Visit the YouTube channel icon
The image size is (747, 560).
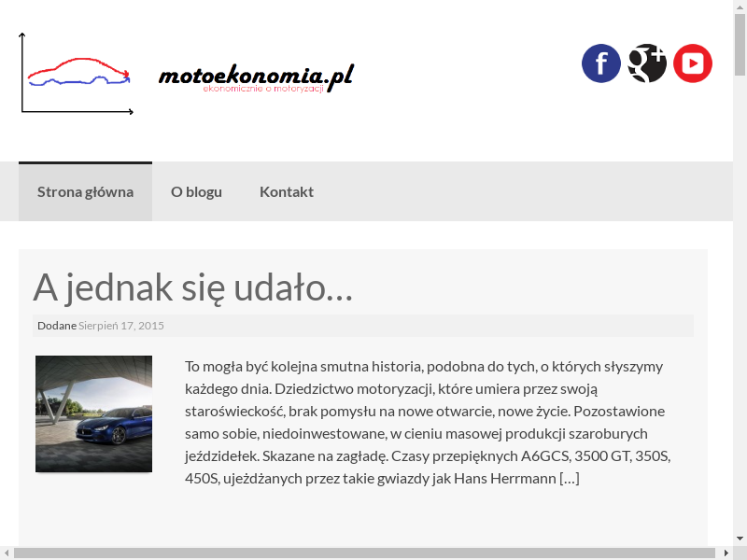693,63
